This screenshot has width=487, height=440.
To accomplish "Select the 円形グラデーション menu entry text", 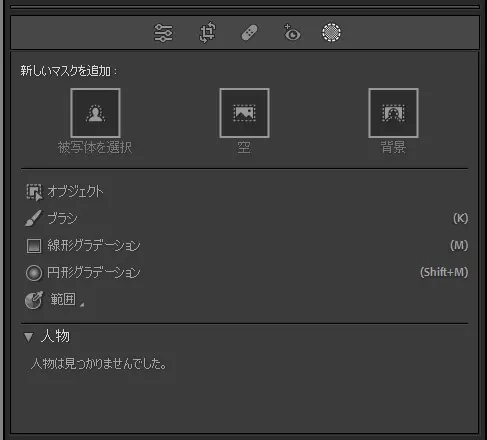I will (x=94, y=273).
